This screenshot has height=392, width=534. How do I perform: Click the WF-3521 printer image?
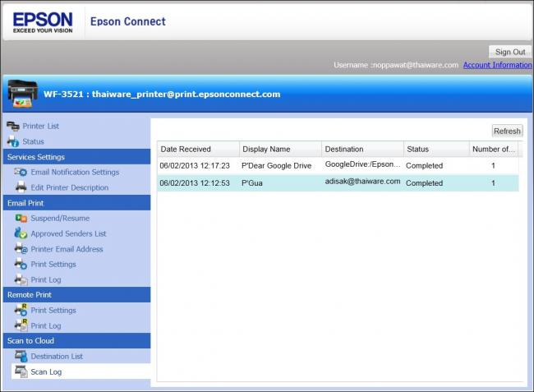coord(23,94)
